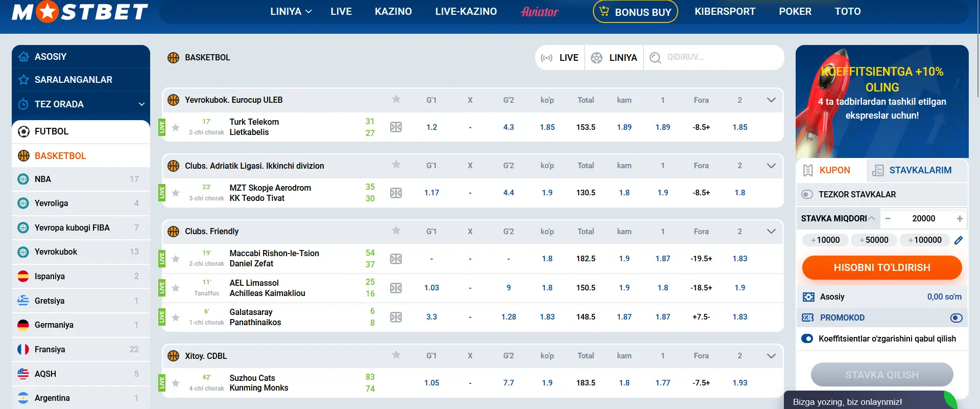This screenshot has height=409, width=980.
Task: Star the Turk Telekom vs Lietkabelis match
Action: (176, 127)
